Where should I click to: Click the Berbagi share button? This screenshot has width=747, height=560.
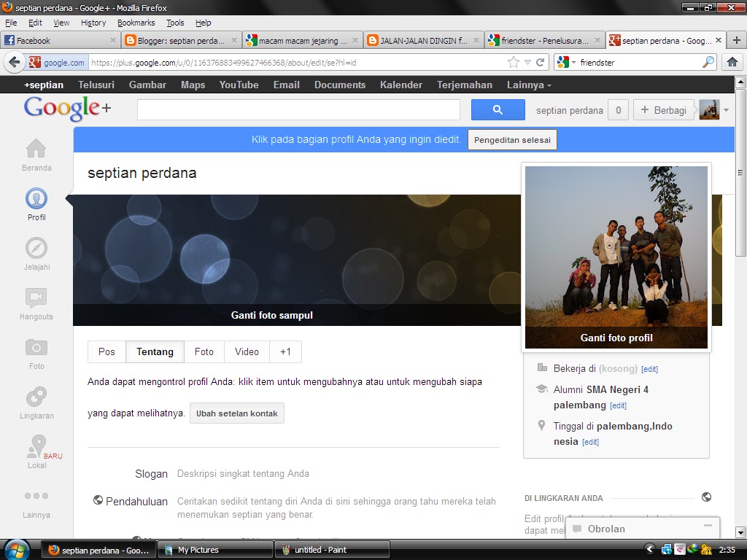pyautogui.click(x=663, y=110)
